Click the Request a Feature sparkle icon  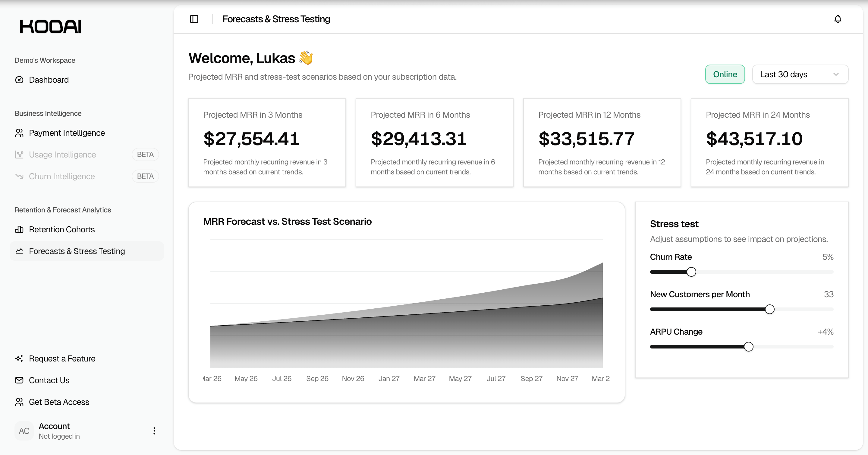[19, 358]
